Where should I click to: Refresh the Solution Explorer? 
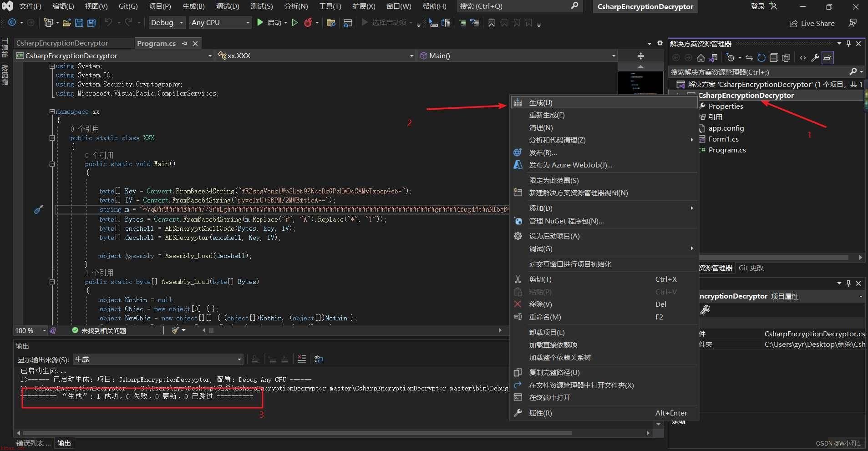point(761,58)
